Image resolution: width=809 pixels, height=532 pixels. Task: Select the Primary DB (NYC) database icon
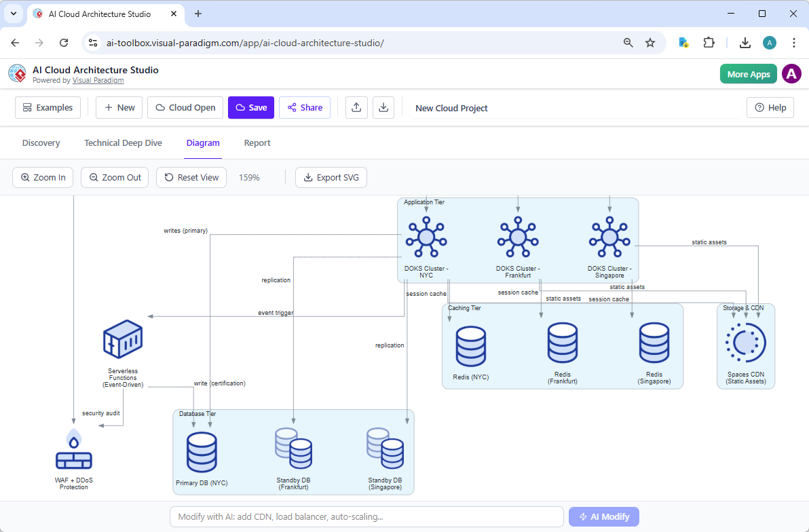point(202,450)
